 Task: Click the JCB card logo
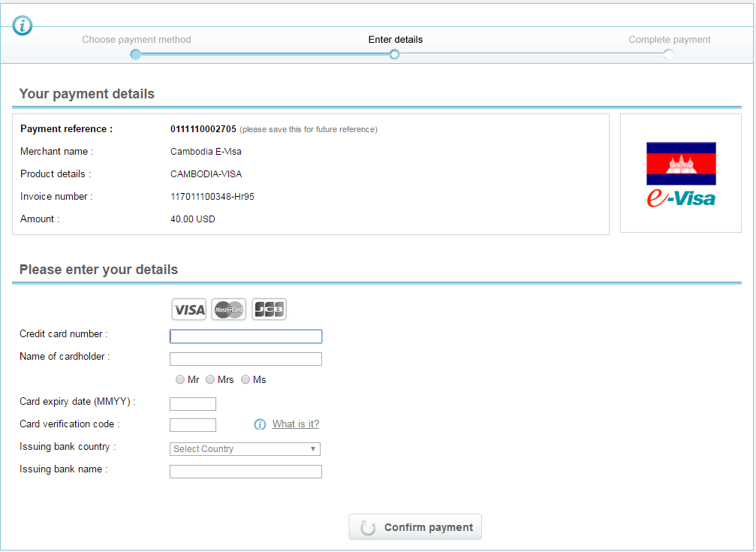pyautogui.click(x=269, y=309)
